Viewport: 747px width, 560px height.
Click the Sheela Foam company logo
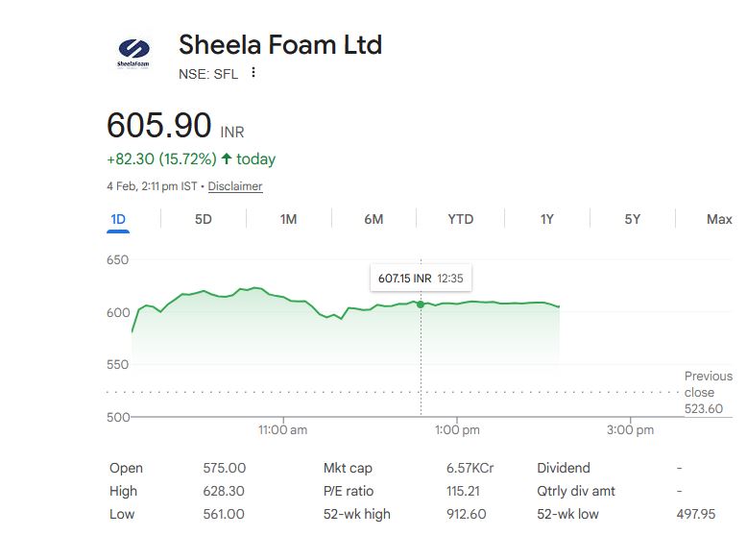(x=133, y=52)
